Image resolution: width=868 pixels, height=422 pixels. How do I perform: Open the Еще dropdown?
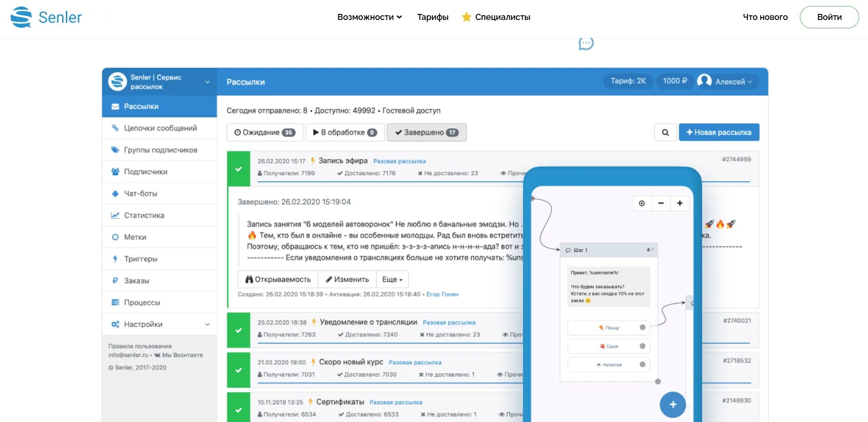pyautogui.click(x=392, y=279)
